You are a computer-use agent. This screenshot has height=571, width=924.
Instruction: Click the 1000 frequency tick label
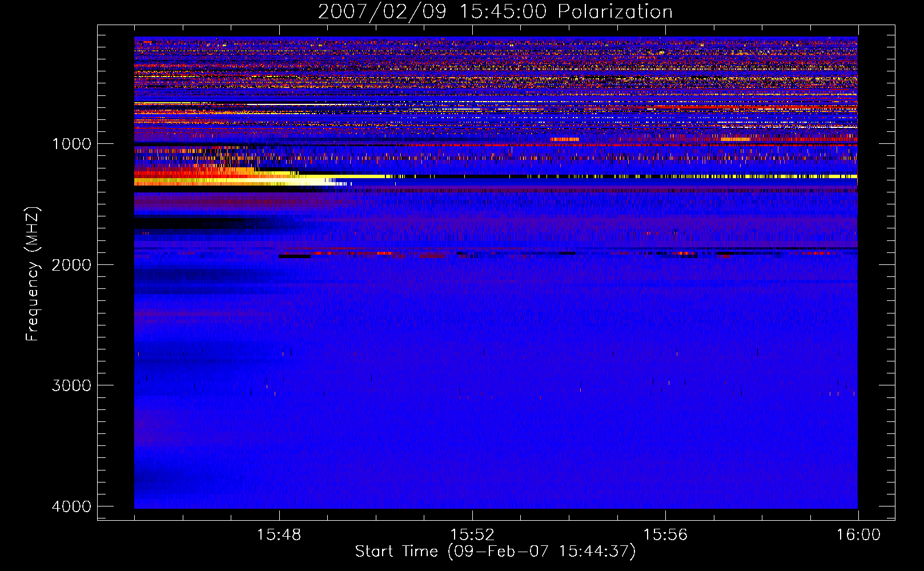71,144
